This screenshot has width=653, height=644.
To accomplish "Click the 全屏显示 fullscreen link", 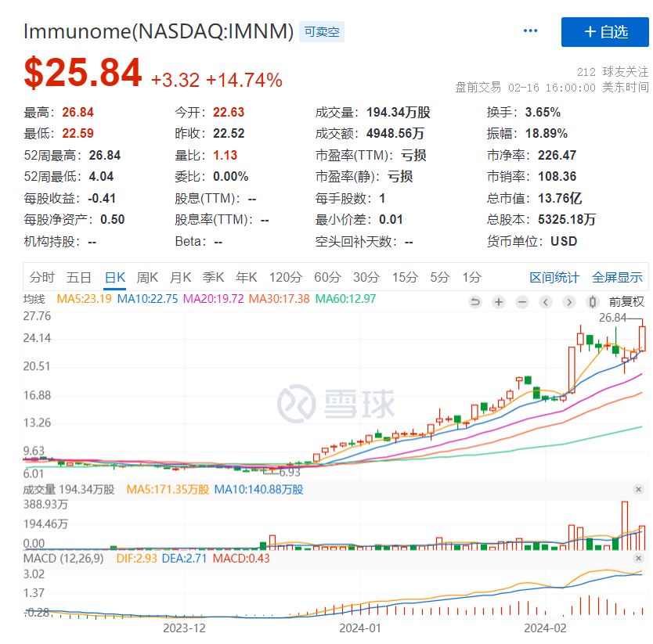I will pos(617,277).
